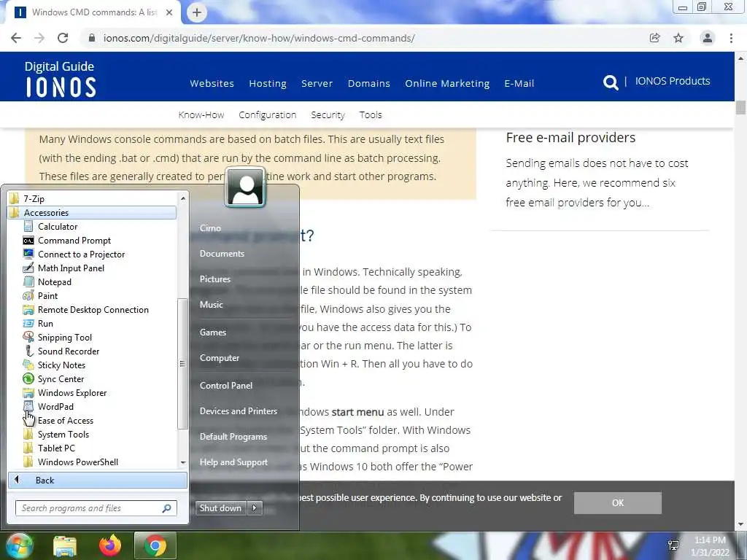Click the Search programs and files box
The width and height of the screenshot is (747, 560).
pyautogui.click(x=96, y=508)
